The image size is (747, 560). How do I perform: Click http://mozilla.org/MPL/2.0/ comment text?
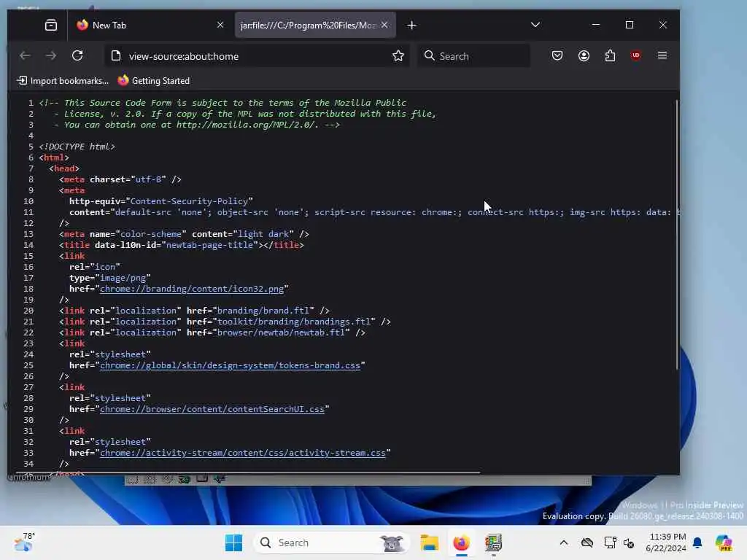point(245,124)
